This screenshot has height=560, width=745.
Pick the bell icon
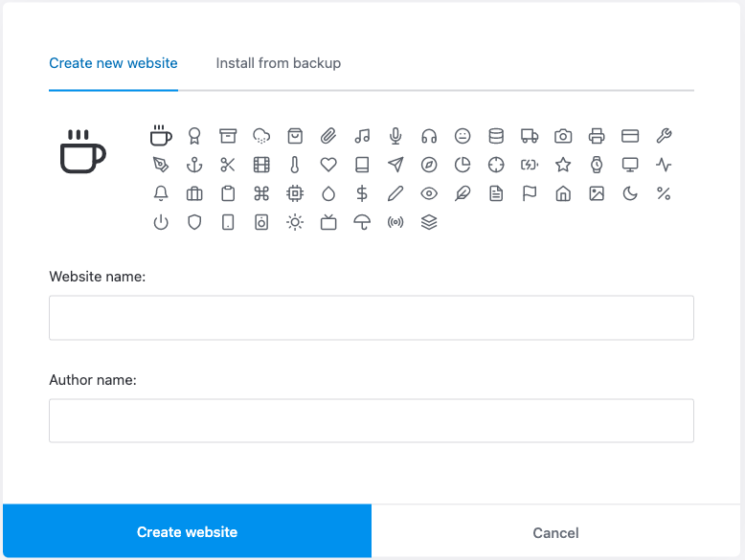point(161,193)
